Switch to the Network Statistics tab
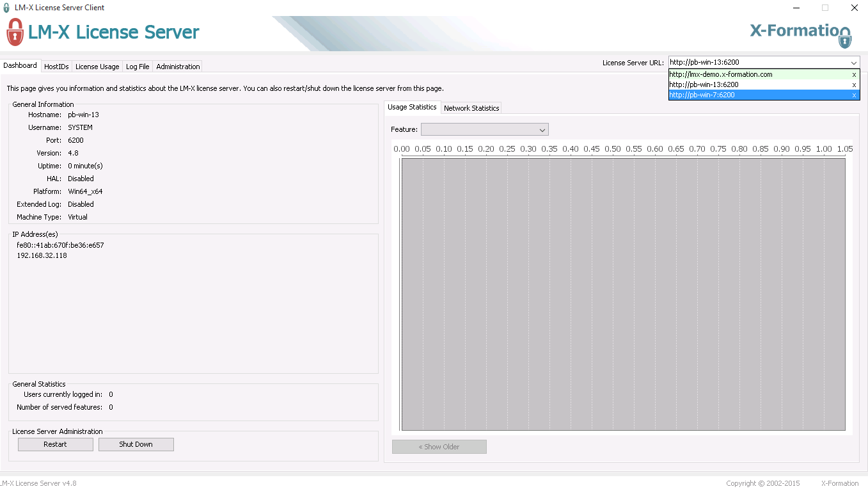 pos(471,108)
